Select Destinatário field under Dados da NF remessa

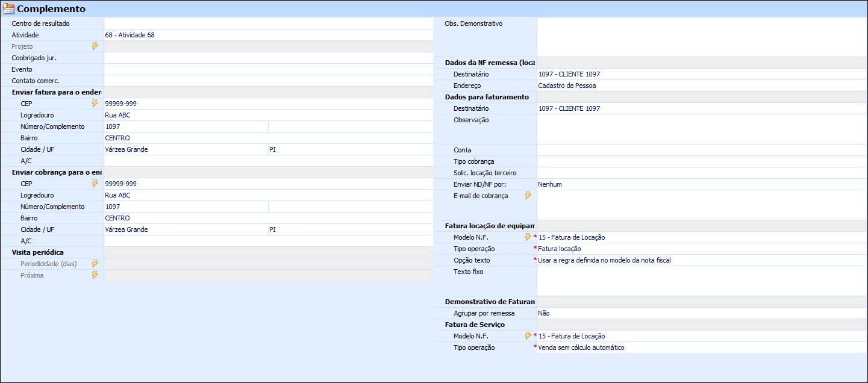coord(702,74)
